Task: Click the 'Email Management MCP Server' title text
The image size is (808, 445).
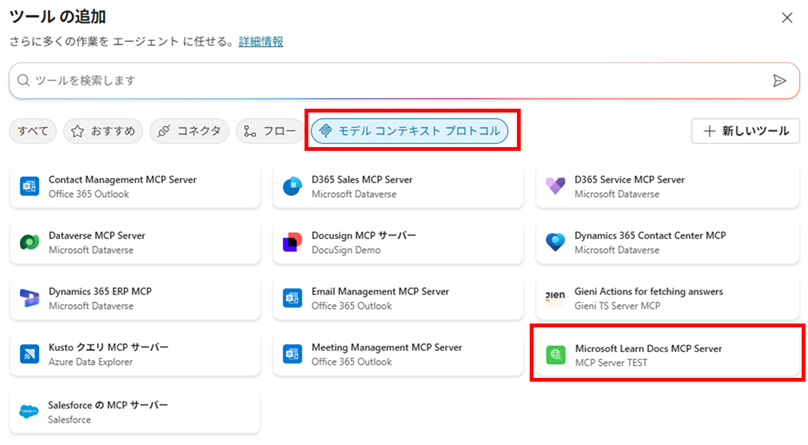Action: pyautogui.click(x=380, y=292)
